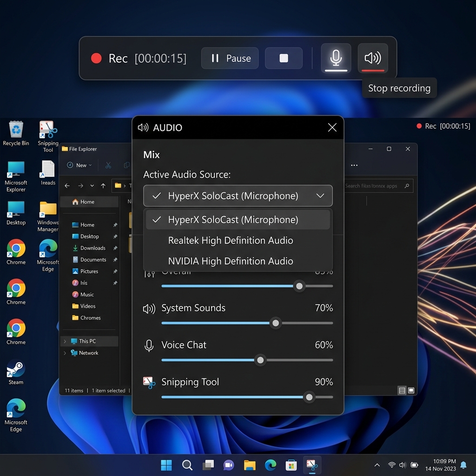Open Pictures in File Explorer sidebar
The height and width of the screenshot is (476, 476).
click(89, 271)
